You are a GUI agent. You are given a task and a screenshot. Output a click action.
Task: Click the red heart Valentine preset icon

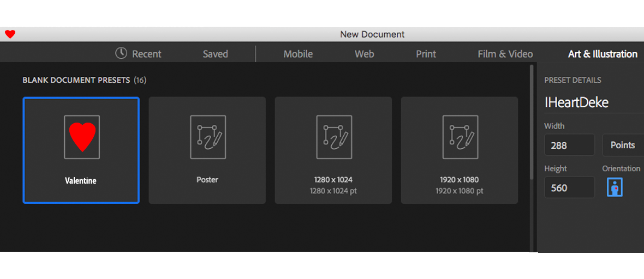coord(82,137)
